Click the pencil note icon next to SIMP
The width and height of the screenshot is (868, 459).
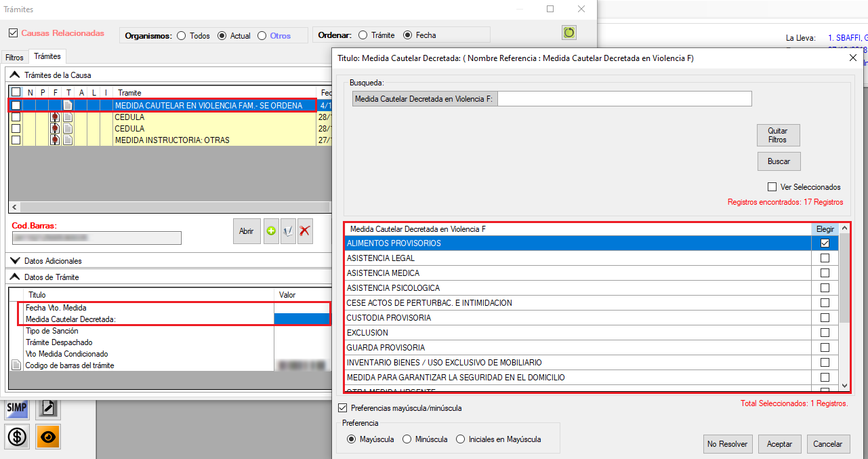pos(48,407)
